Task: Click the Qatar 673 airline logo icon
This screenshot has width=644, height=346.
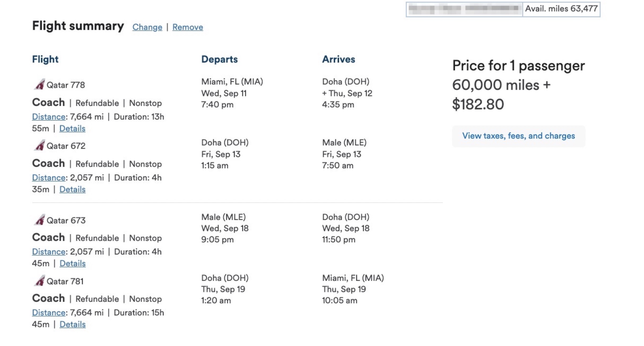Action: (x=40, y=220)
